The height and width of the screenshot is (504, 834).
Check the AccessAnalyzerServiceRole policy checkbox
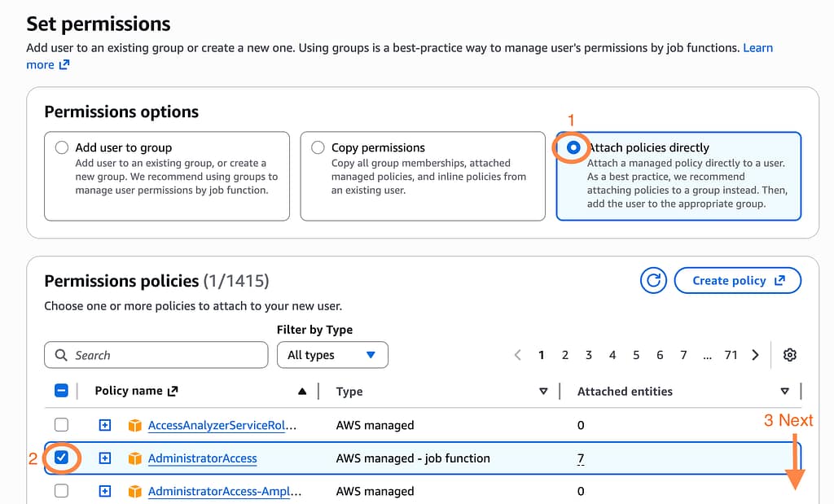coord(61,425)
